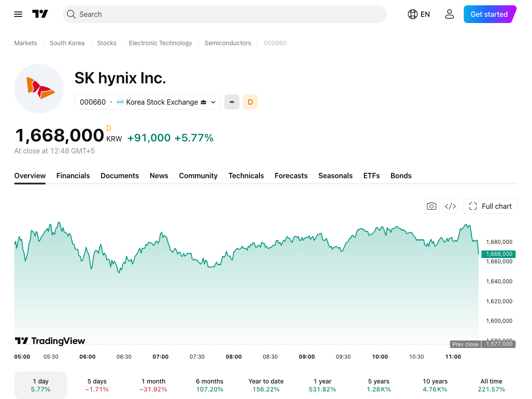532x399 pixels.
Task: Switch to the Overview tab
Action: pyautogui.click(x=30, y=176)
